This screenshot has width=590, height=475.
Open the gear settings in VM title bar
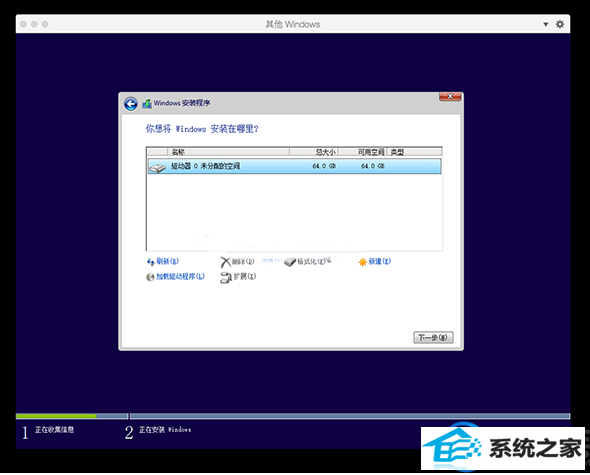click(560, 24)
